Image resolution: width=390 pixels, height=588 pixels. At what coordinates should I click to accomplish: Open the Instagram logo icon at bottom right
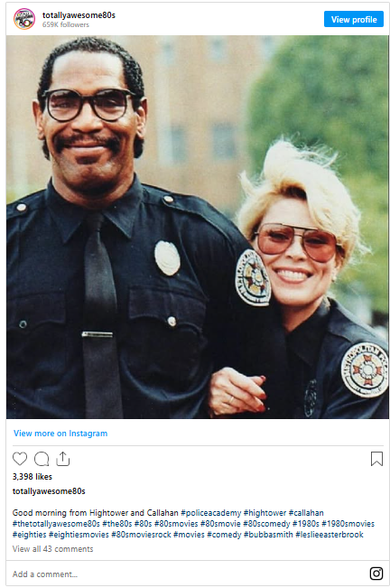[x=376, y=574]
